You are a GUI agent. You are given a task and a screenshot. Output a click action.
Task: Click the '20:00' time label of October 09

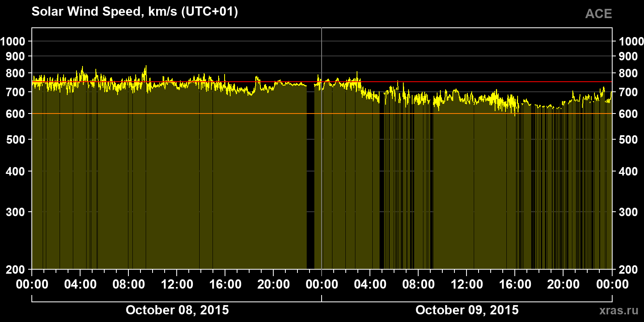563,285
